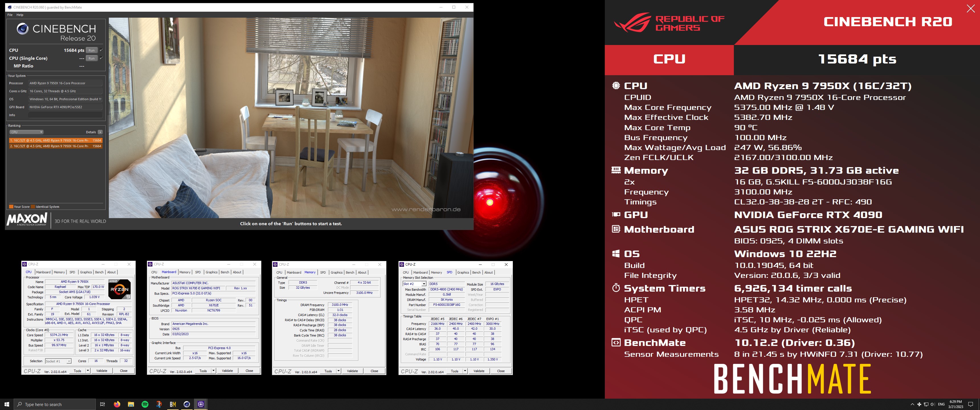Click the Ryzen logo in CPU-Z
This screenshot has width=980, height=410.
(119, 289)
